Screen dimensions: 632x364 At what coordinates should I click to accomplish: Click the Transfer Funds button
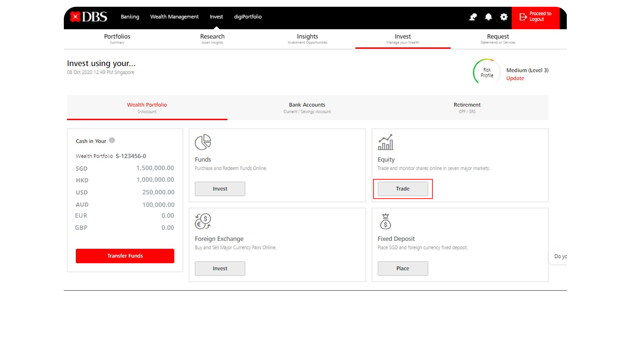coord(125,256)
